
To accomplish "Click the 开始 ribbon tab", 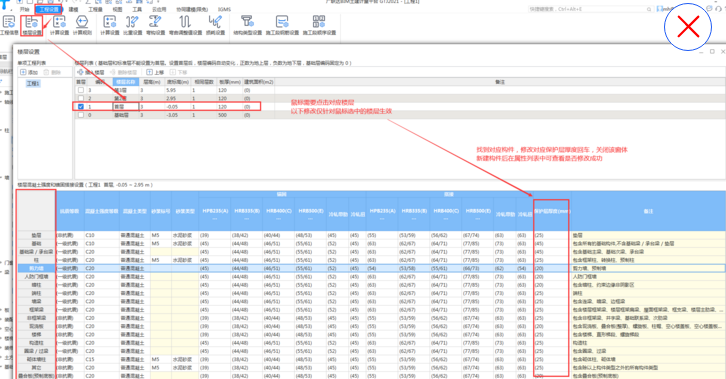I will tap(25, 9).
